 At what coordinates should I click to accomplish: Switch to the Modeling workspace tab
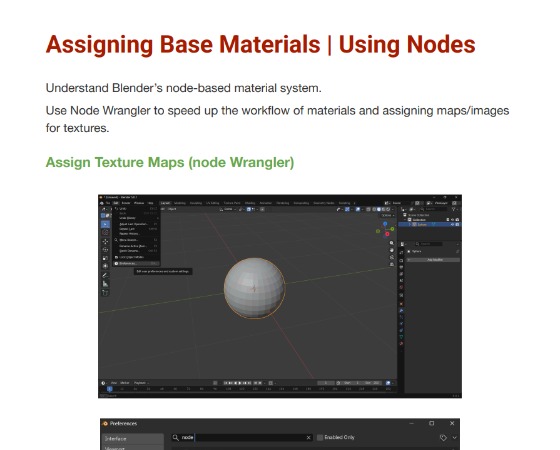click(180, 203)
